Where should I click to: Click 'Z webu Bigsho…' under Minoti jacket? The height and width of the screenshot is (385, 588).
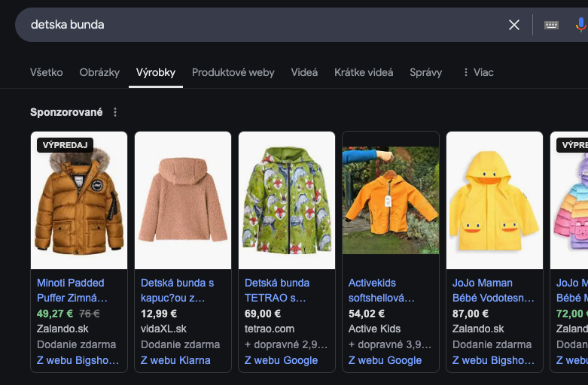pos(78,360)
